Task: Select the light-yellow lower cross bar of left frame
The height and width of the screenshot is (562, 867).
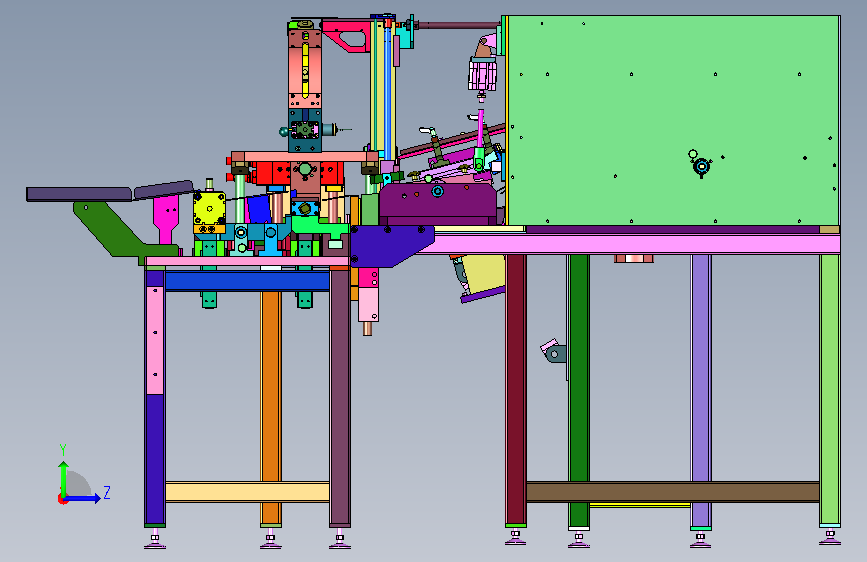Action: point(247,492)
